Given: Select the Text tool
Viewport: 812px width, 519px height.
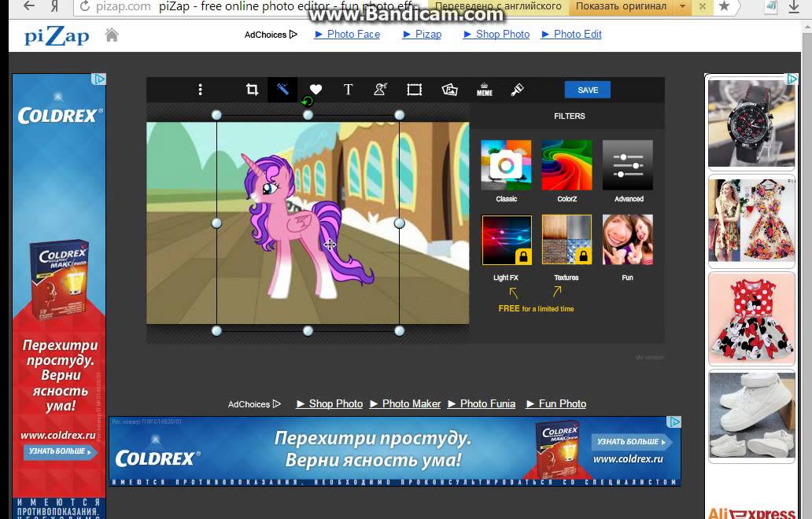Looking at the screenshot, I should [348, 90].
